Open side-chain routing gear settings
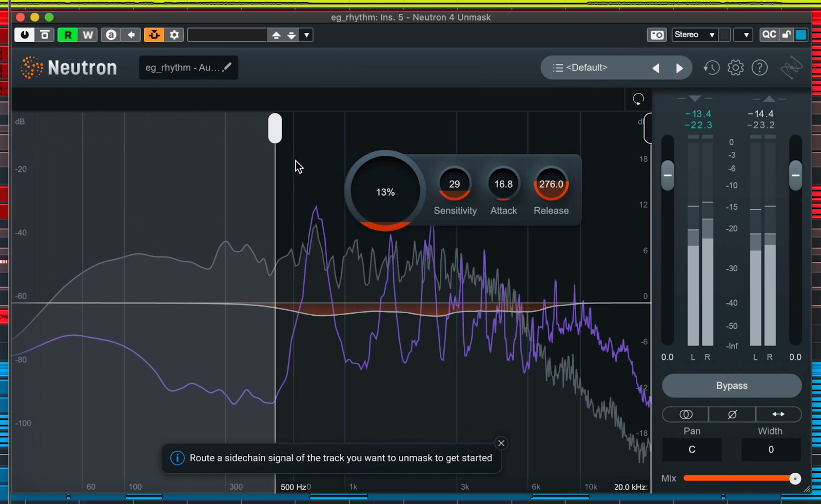This screenshot has width=821, height=504. (x=174, y=35)
